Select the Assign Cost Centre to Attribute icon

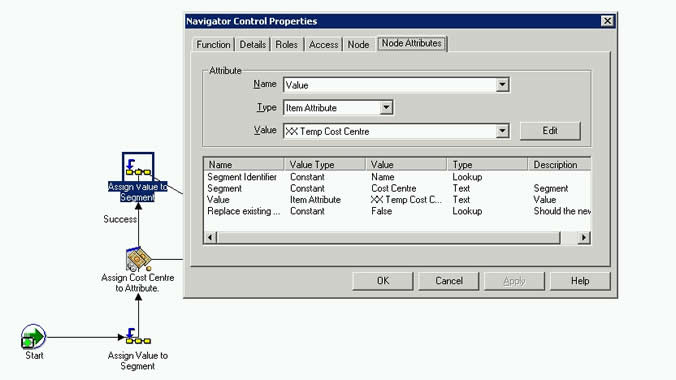pyautogui.click(x=138, y=259)
